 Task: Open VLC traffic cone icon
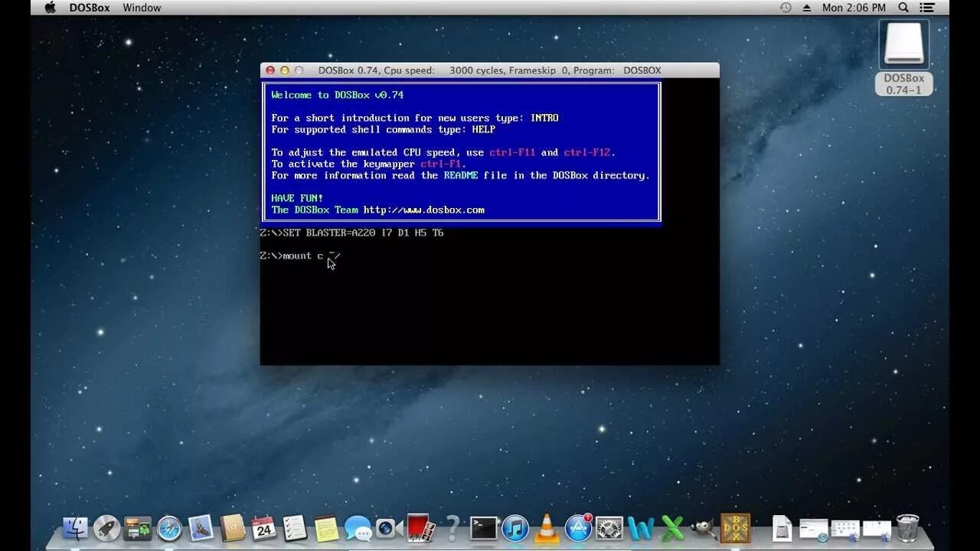point(547,528)
